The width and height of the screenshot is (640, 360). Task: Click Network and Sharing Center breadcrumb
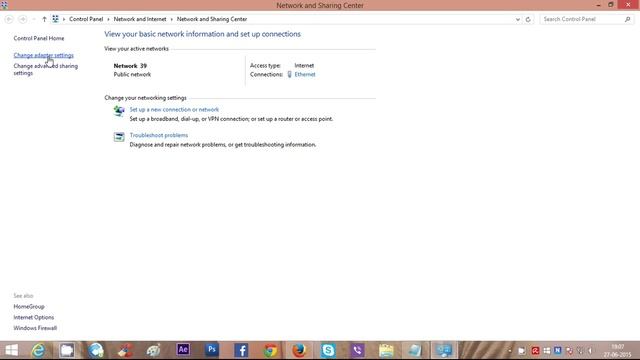212,19
